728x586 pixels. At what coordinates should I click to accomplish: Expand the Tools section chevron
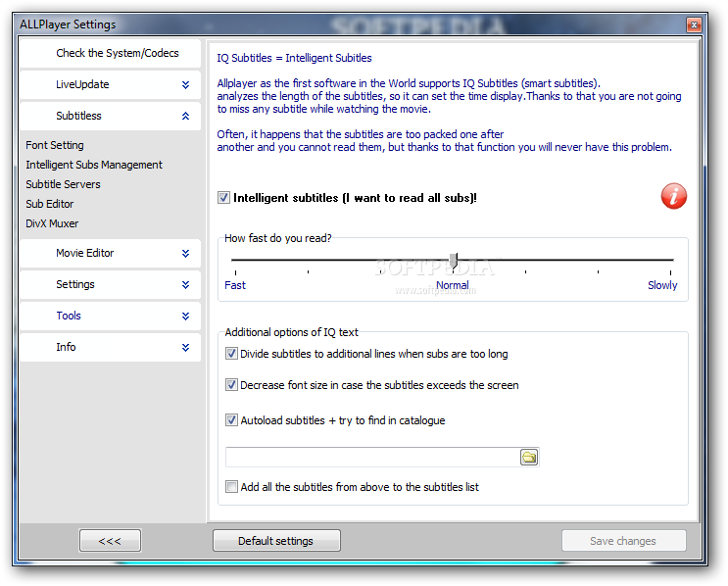186,316
